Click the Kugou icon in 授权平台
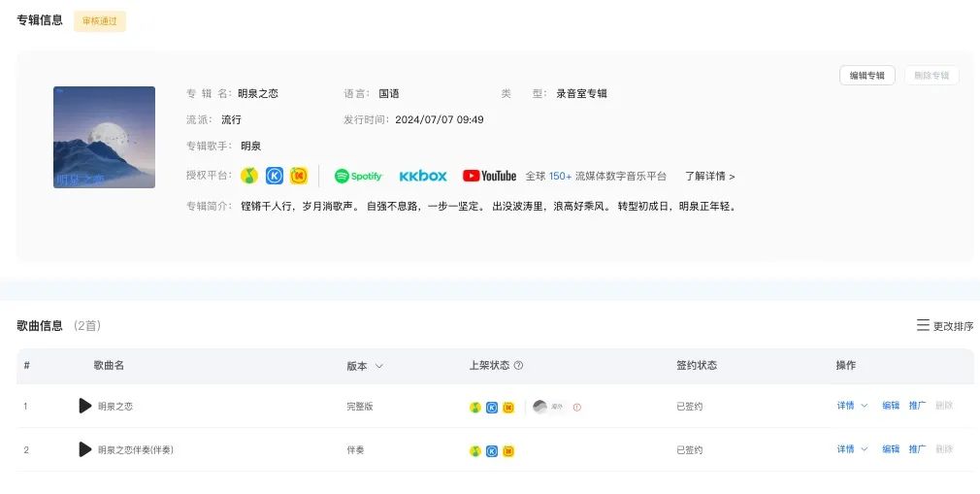Viewport: 980px width, 494px height. (275, 176)
